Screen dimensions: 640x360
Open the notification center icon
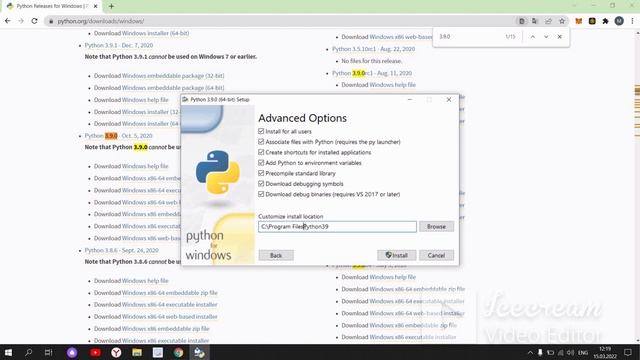(628, 352)
